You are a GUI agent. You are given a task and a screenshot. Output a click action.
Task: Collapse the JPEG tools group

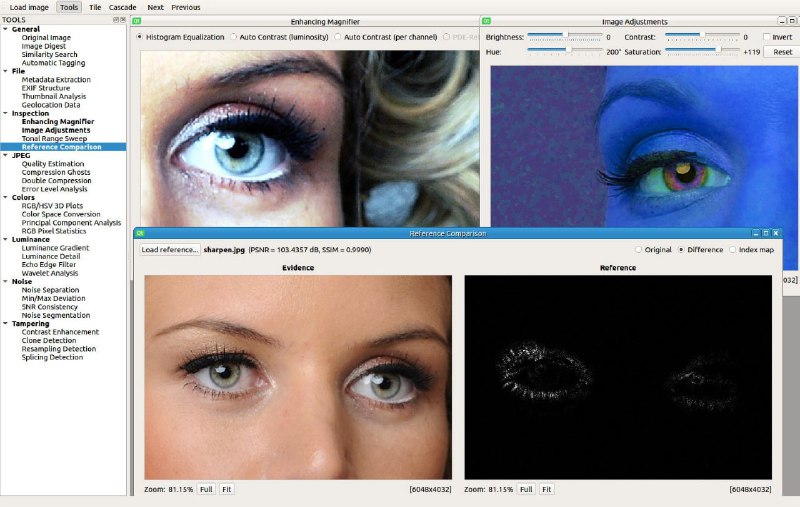(6, 155)
